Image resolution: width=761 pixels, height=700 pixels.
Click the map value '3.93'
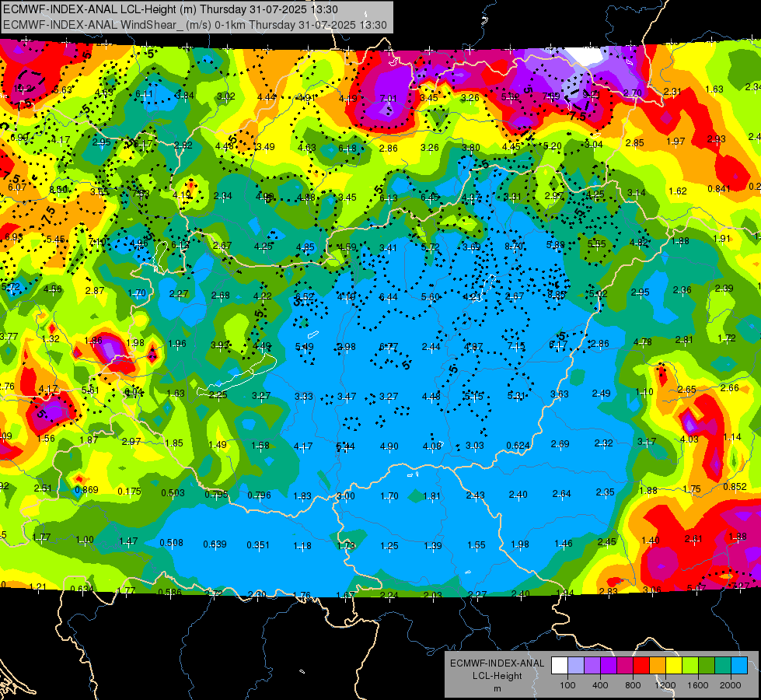(x=220, y=345)
